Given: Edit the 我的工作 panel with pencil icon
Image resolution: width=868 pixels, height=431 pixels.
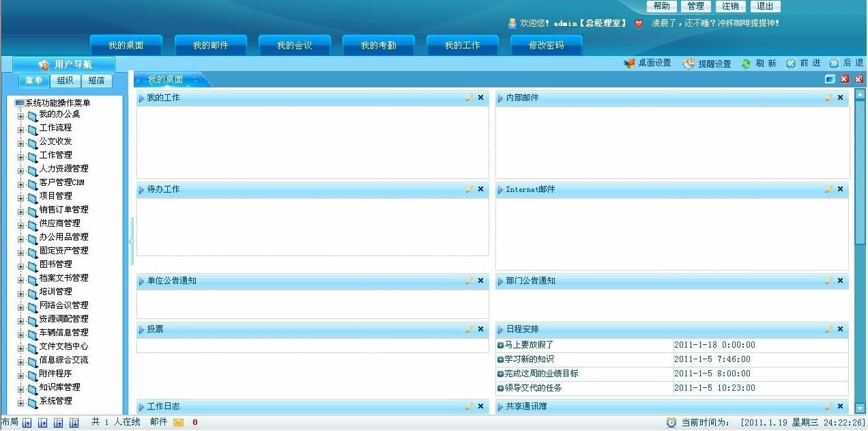Looking at the screenshot, I should pyautogui.click(x=469, y=98).
